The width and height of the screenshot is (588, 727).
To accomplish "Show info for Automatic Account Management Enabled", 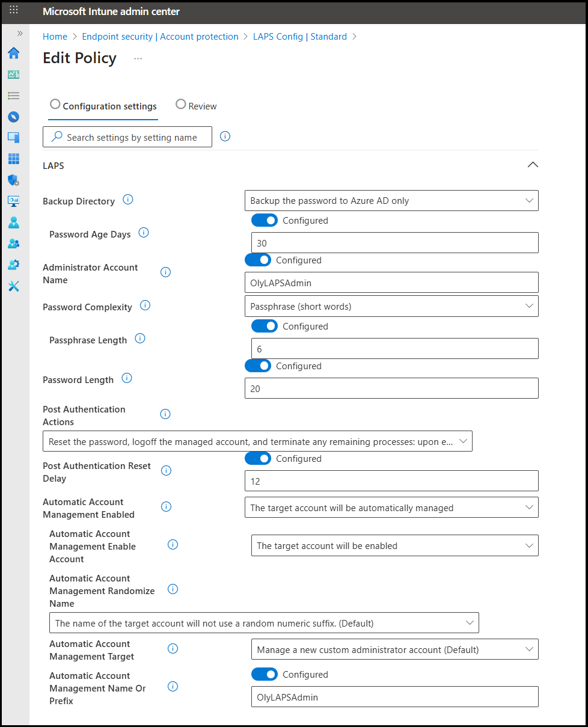I will [x=167, y=507].
